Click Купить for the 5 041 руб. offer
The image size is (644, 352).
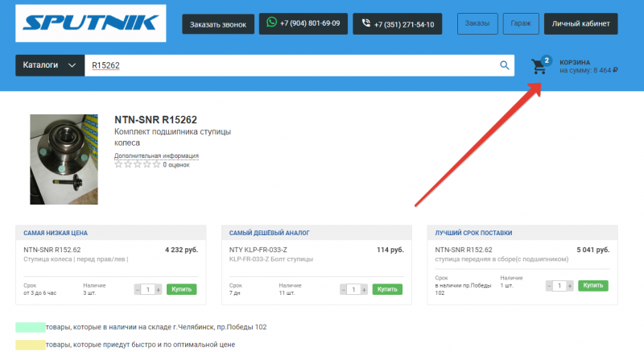point(593,285)
